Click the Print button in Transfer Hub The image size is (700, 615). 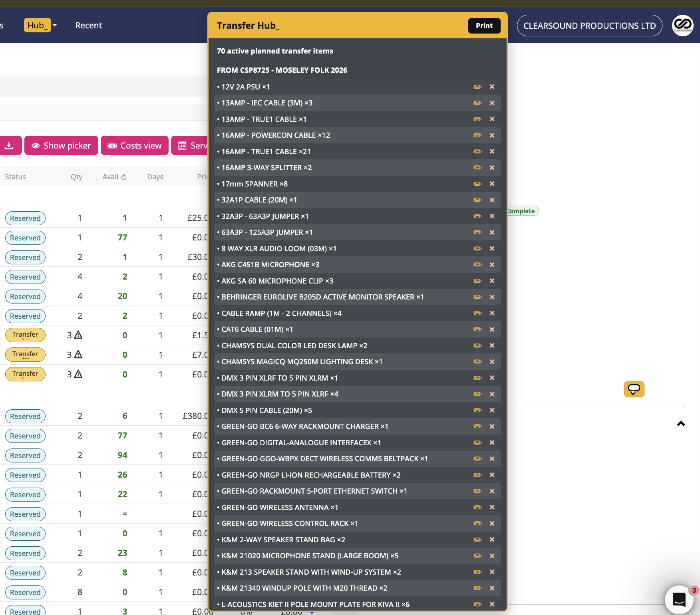click(x=484, y=26)
